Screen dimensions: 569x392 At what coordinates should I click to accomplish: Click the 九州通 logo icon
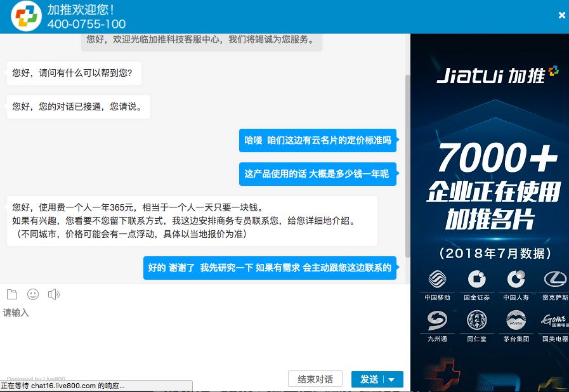point(437,321)
